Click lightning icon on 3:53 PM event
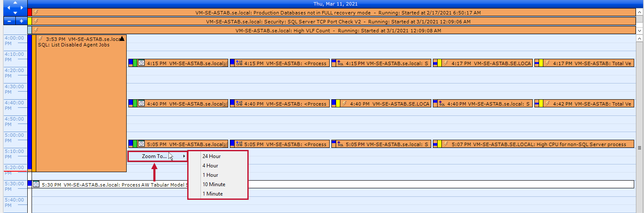 [41, 39]
